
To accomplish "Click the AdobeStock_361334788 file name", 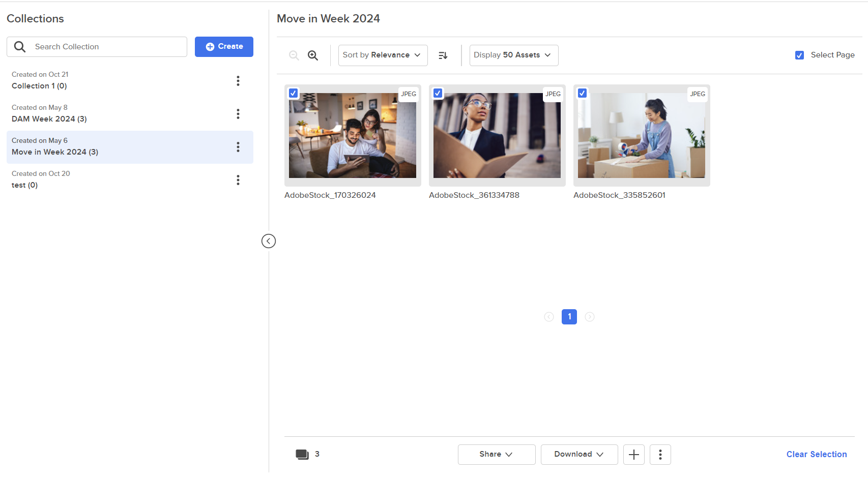I will (474, 195).
